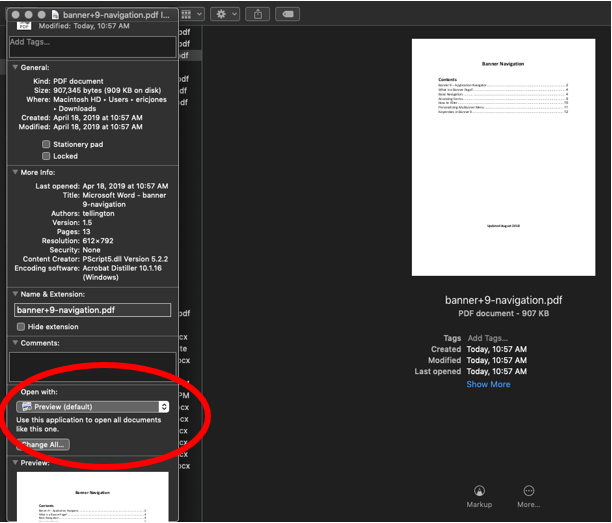612x523 pixels.
Task: Click the banner+9-navigation.pdf title in preview pane
Action: click(x=503, y=300)
